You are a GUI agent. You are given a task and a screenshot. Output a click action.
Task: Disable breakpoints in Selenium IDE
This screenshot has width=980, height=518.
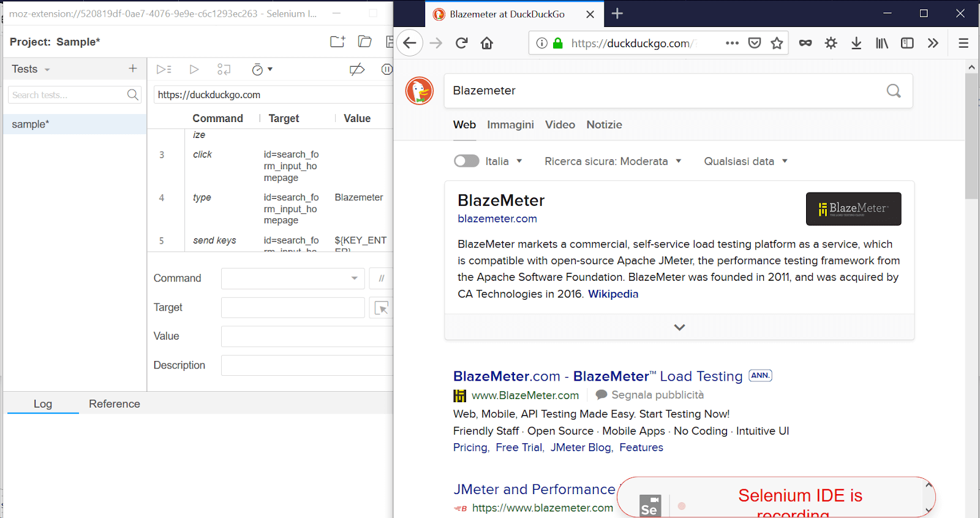coord(357,69)
